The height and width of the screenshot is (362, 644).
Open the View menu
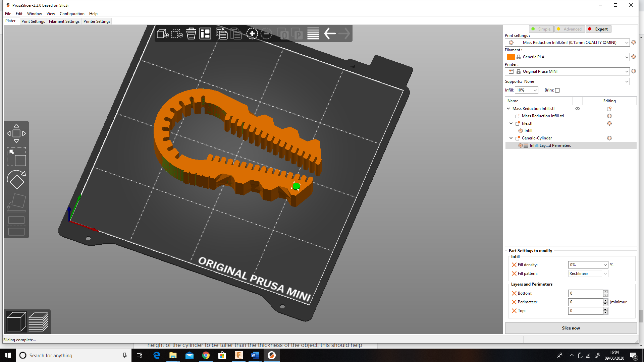(x=51, y=14)
